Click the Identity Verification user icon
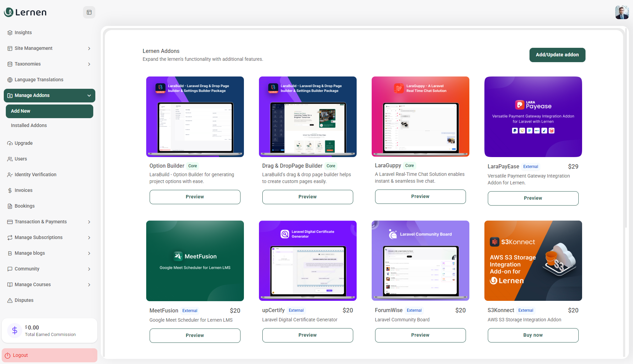The width and height of the screenshot is (633, 364). [10, 175]
